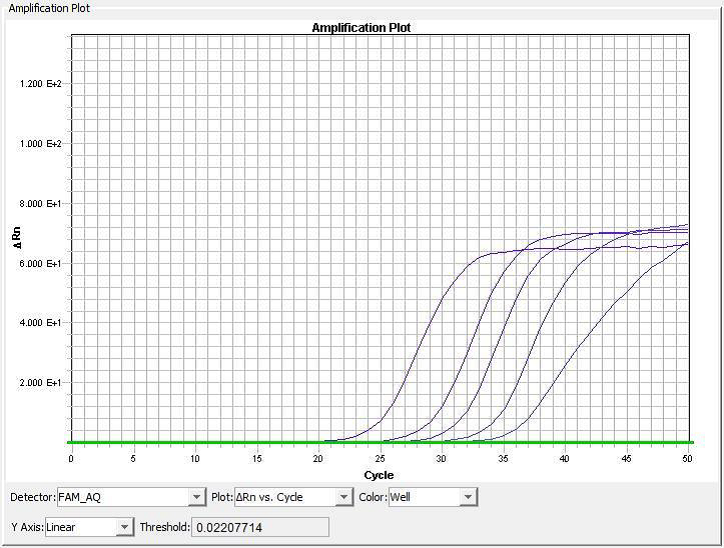Click the 8.000 E+1 y-axis tick label
This screenshot has width=724, height=548.
click(x=41, y=204)
